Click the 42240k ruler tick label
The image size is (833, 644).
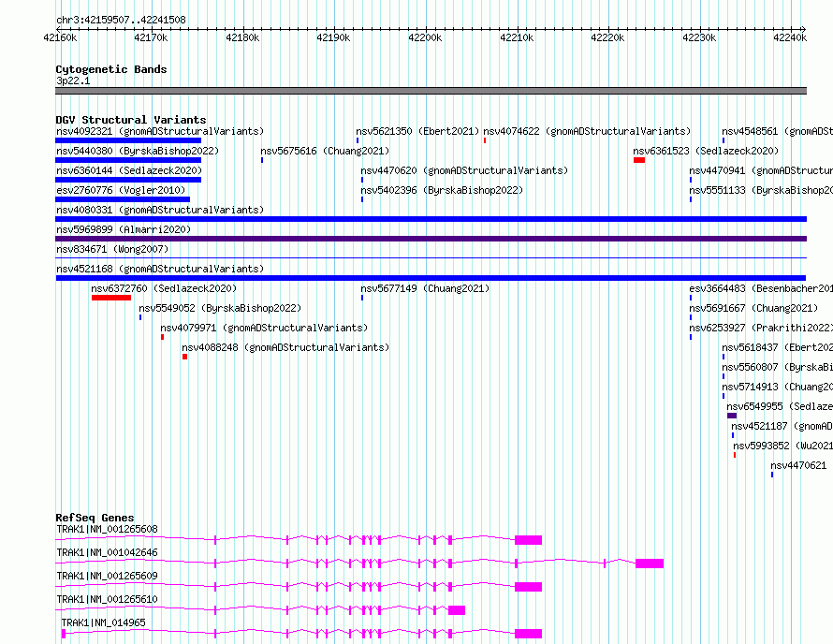tap(790, 37)
